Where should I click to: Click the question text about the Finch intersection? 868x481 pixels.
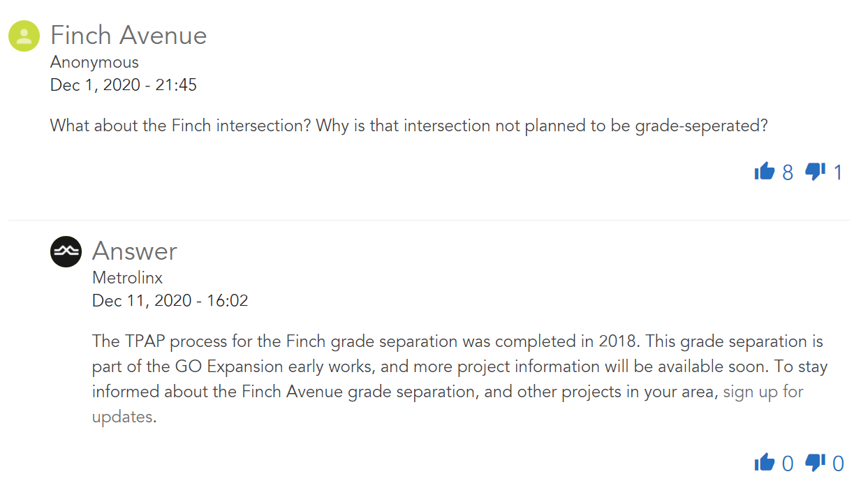pyautogui.click(x=409, y=126)
